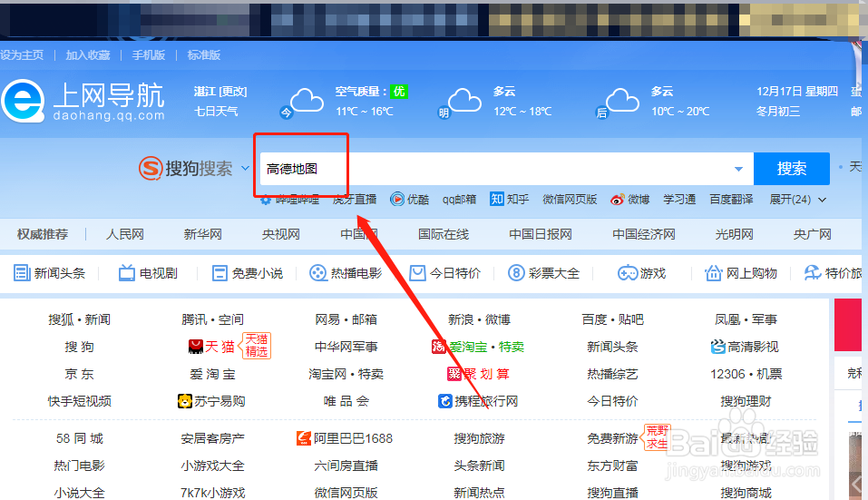Click the 彩票大全 lottery ball icon
Screen dimensions: 868x500
pyautogui.click(x=516, y=273)
